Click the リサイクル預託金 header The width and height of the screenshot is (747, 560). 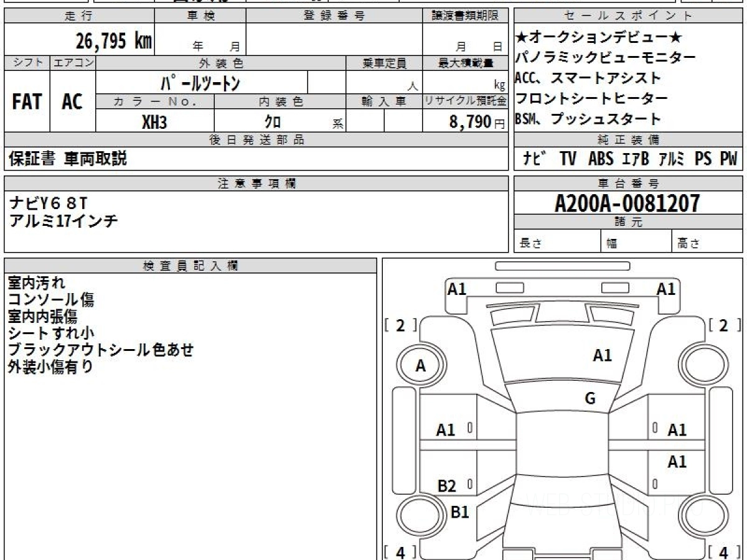465,101
